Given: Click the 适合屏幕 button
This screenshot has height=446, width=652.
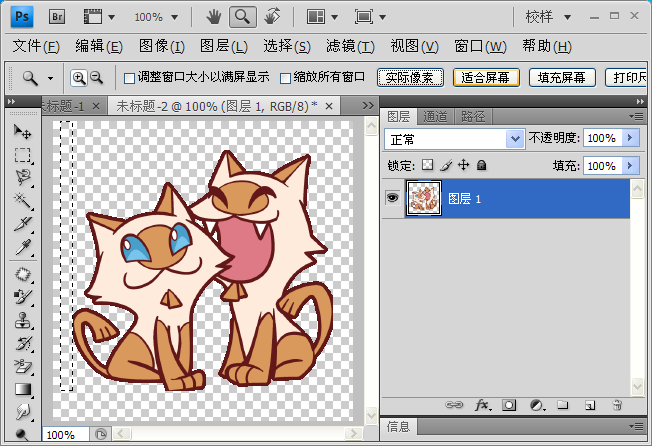Looking at the screenshot, I should 486,78.
